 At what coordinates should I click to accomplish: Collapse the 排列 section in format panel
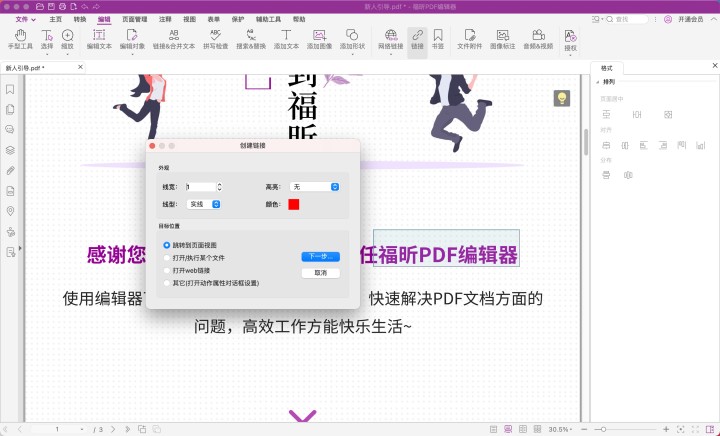tap(598, 82)
